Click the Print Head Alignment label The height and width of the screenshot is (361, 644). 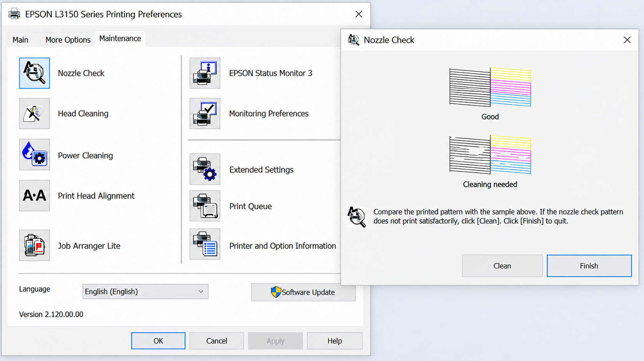(96, 196)
